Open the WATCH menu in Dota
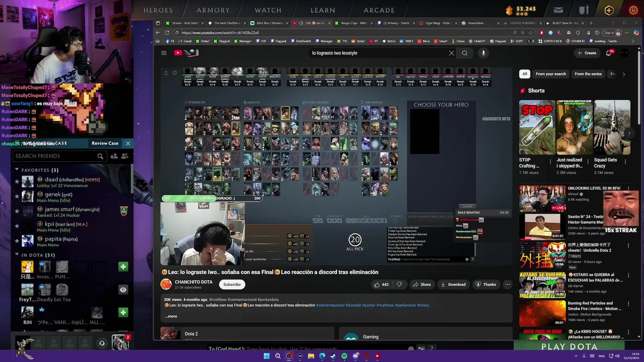This screenshot has width=644, height=362. [268, 10]
